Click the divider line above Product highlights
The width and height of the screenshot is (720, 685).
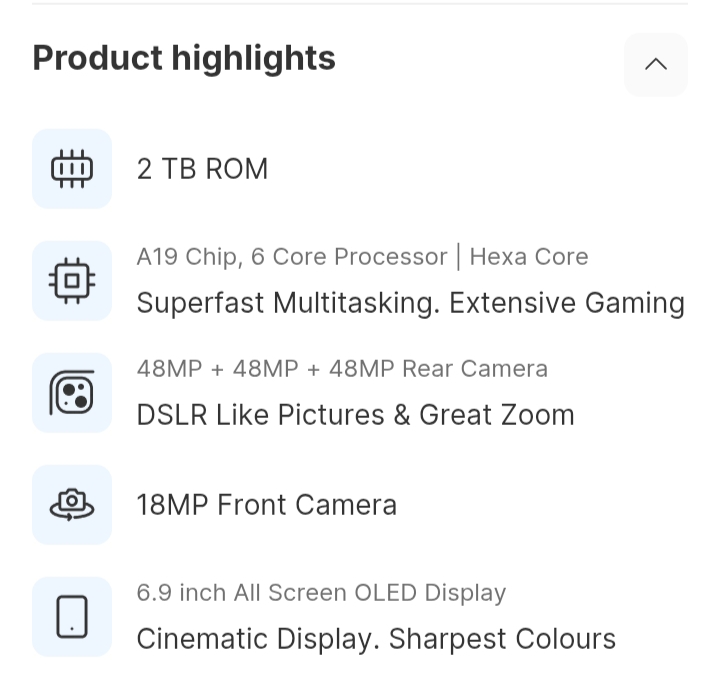[x=360, y=3]
